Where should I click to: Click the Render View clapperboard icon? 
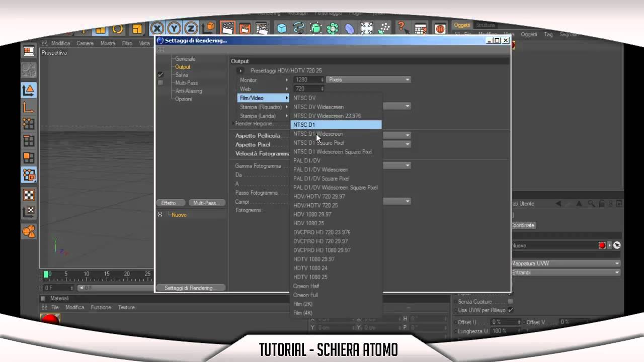[228, 28]
